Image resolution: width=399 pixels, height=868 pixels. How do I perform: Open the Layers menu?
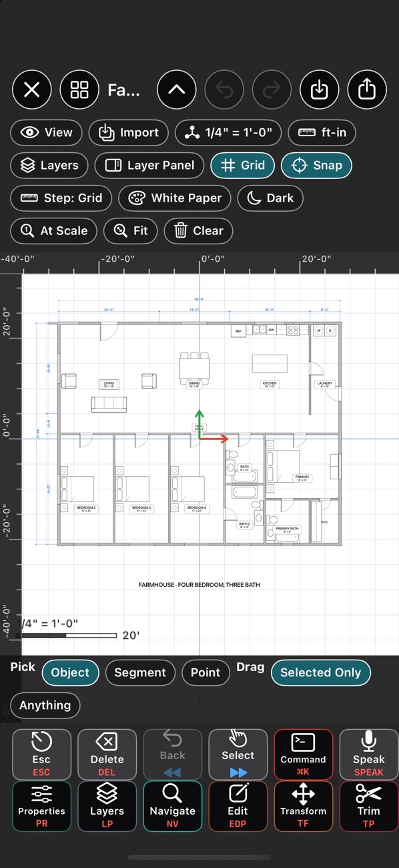pos(49,165)
